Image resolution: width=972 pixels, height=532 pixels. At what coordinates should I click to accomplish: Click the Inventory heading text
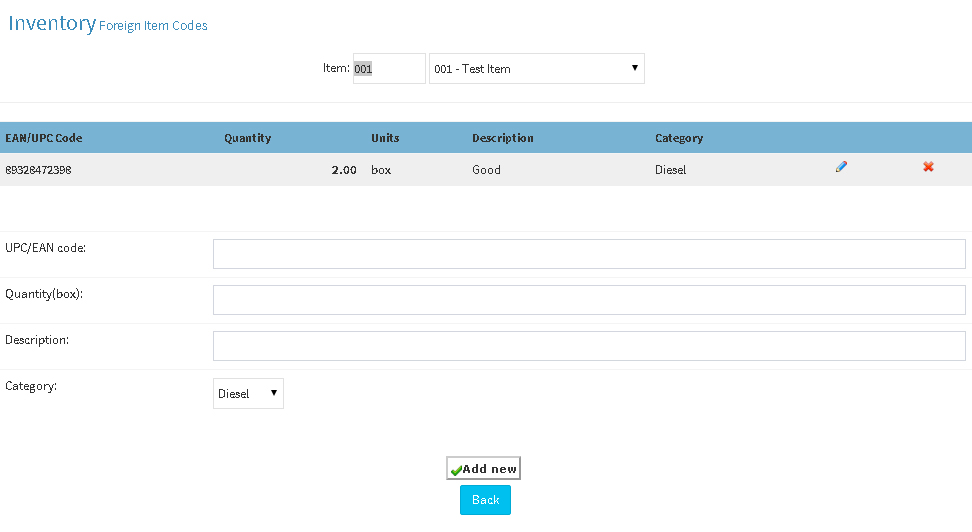[x=52, y=24]
